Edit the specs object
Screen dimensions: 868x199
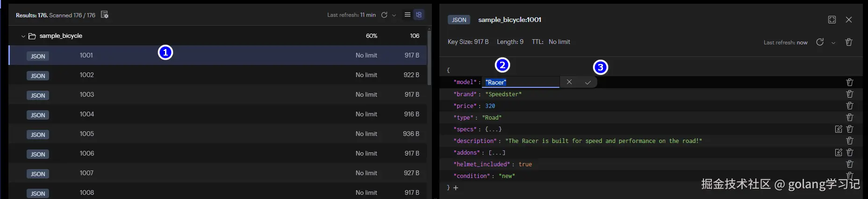pos(839,129)
